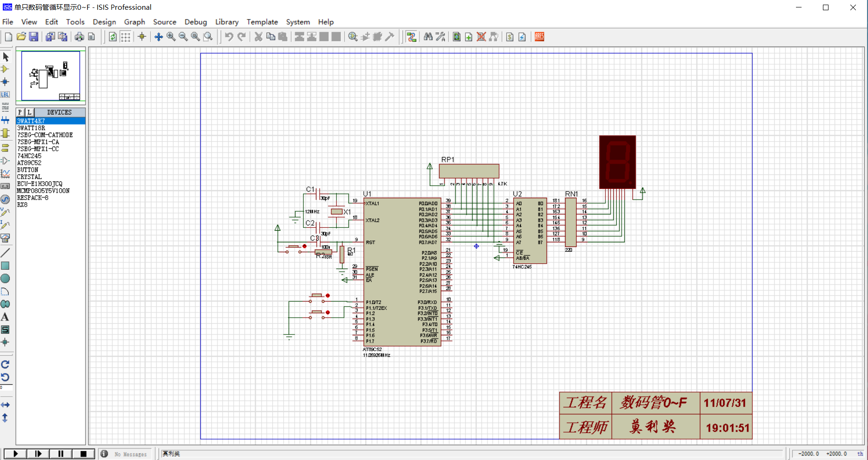Click the Wire Label (LBL) tool
The height and width of the screenshot is (460, 868).
coord(5,94)
